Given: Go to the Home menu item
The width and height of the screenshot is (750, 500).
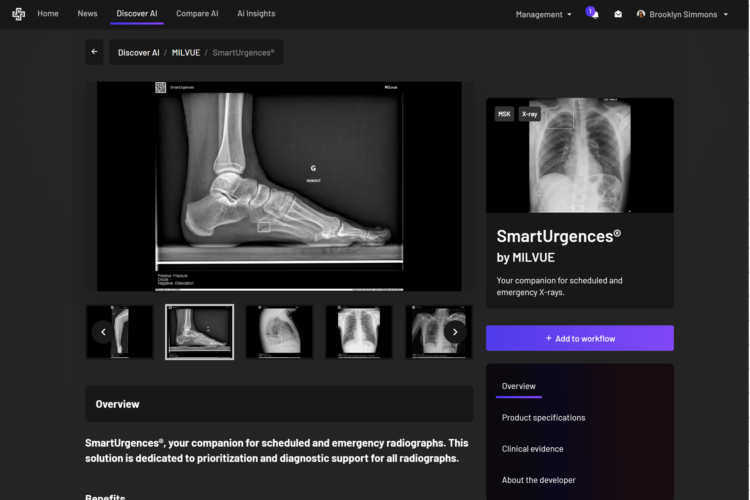Looking at the screenshot, I should coord(48,13).
